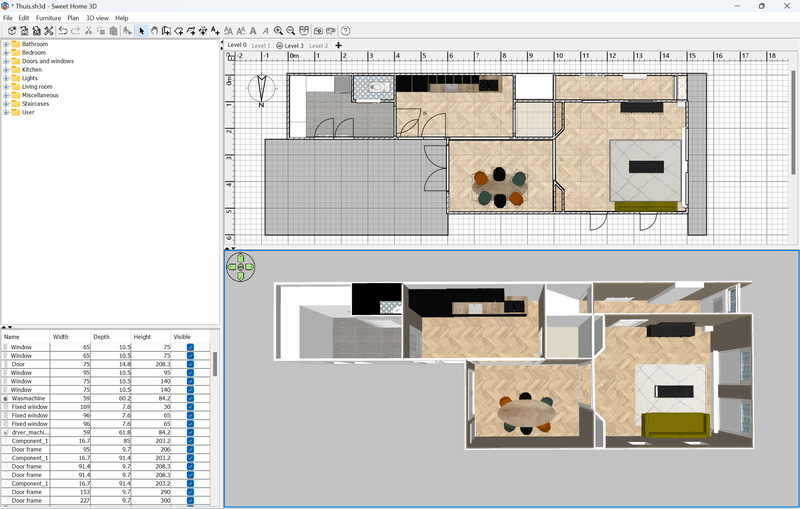Toggle Visible checkbox for dryer_machine row

point(190,432)
